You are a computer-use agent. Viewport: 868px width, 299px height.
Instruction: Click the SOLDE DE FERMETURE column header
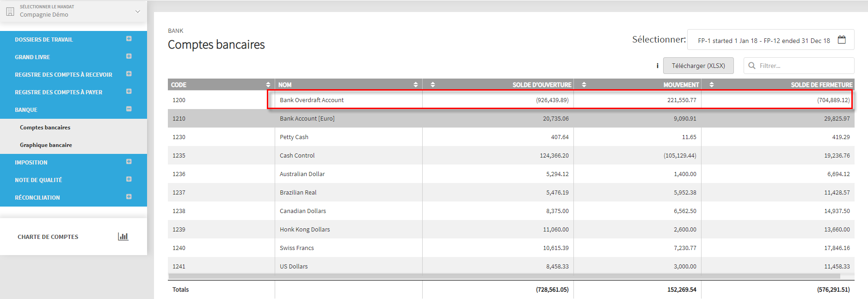coord(821,85)
